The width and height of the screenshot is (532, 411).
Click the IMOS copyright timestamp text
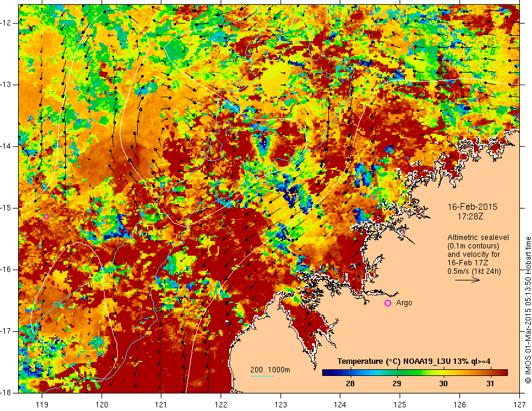[528, 310]
